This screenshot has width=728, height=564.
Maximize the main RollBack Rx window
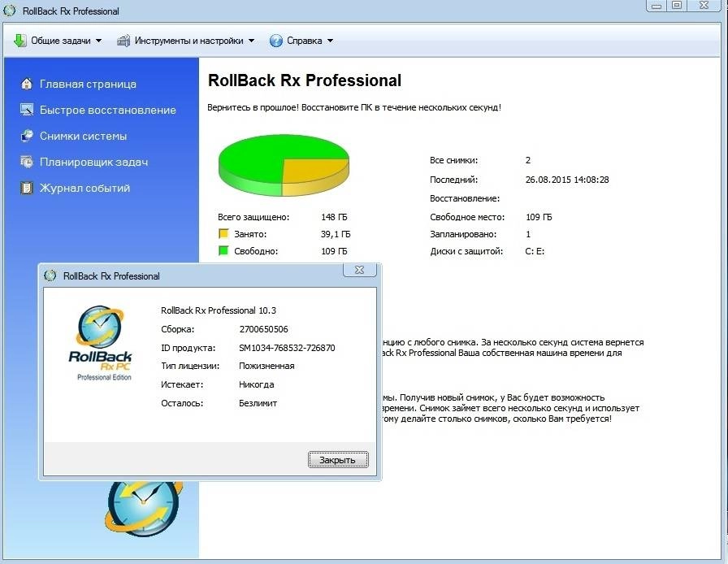pyautogui.click(x=677, y=6)
